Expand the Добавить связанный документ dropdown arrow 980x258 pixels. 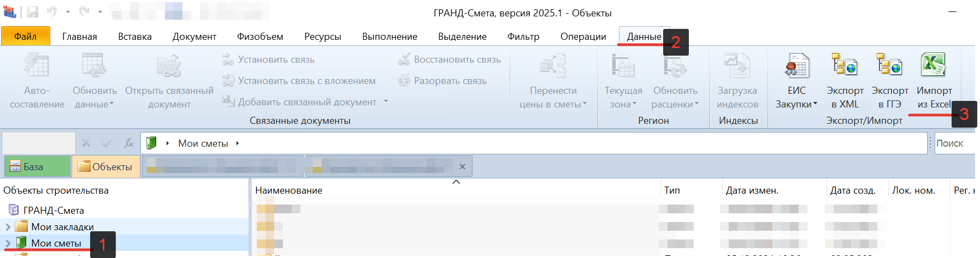tap(386, 101)
